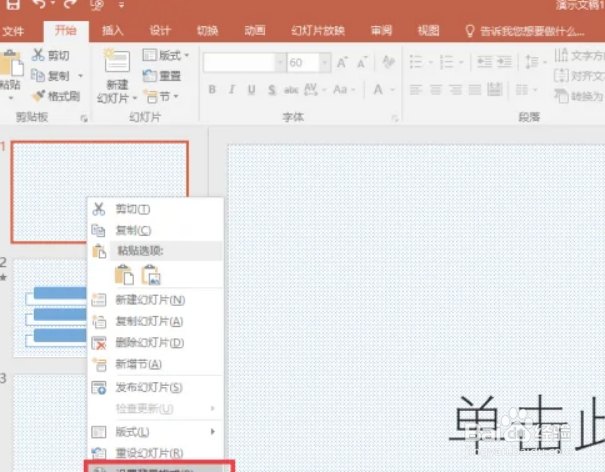The height and width of the screenshot is (472, 605).
Task: Click the 复制 button in the ribbon
Action: click(x=50, y=76)
